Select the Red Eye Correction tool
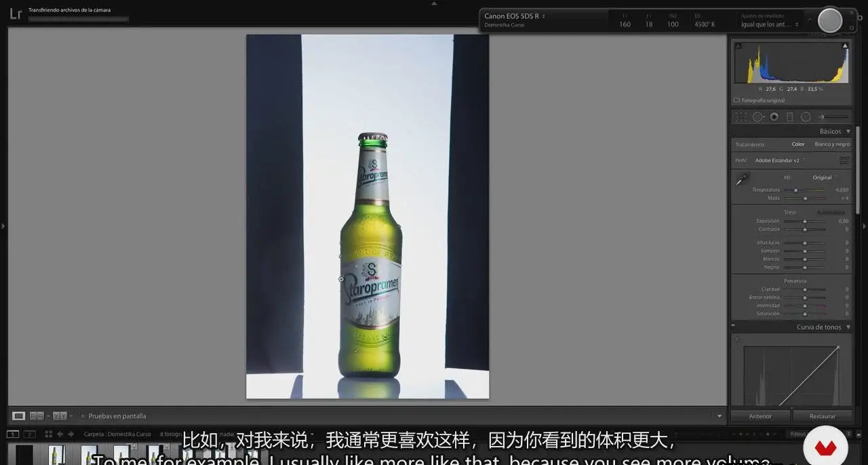The width and height of the screenshot is (868, 465). click(x=774, y=117)
